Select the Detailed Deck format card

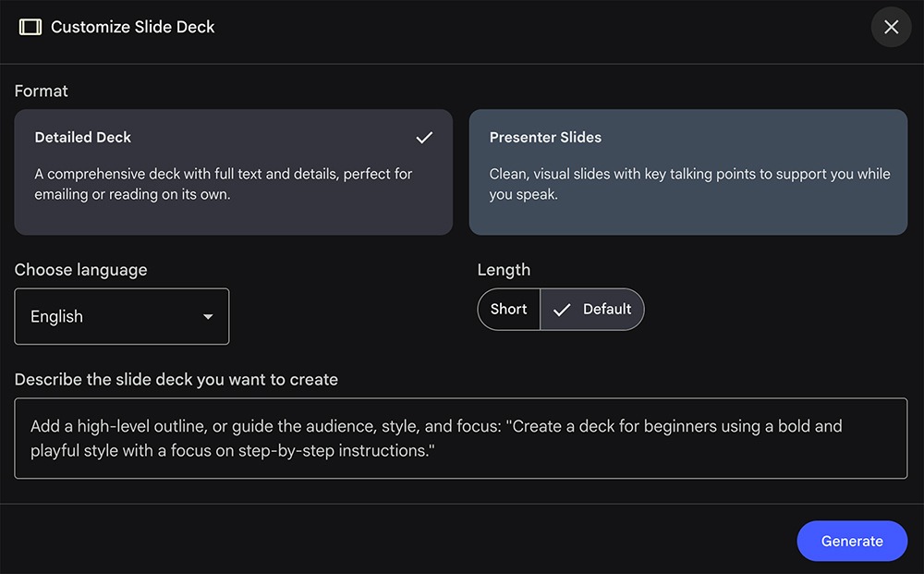233,172
